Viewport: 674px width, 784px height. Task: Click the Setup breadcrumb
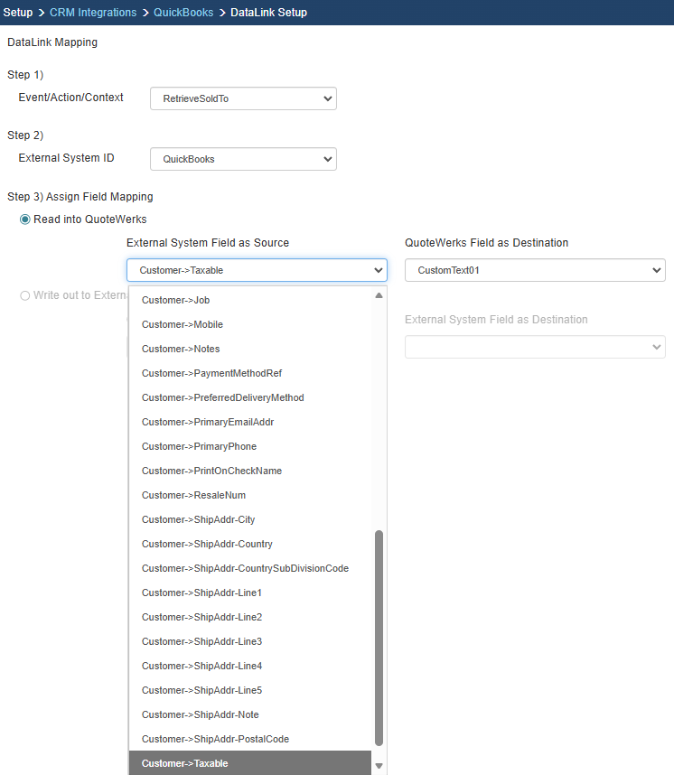tap(18, 13)
